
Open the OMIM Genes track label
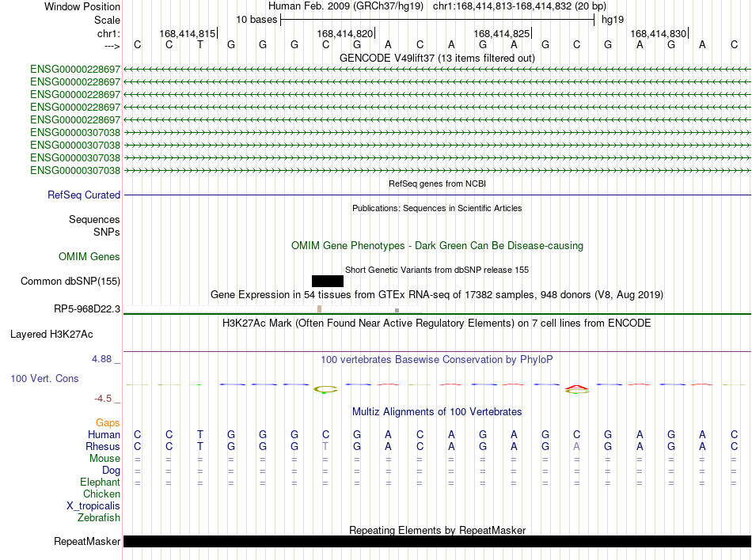coord(89,257)
